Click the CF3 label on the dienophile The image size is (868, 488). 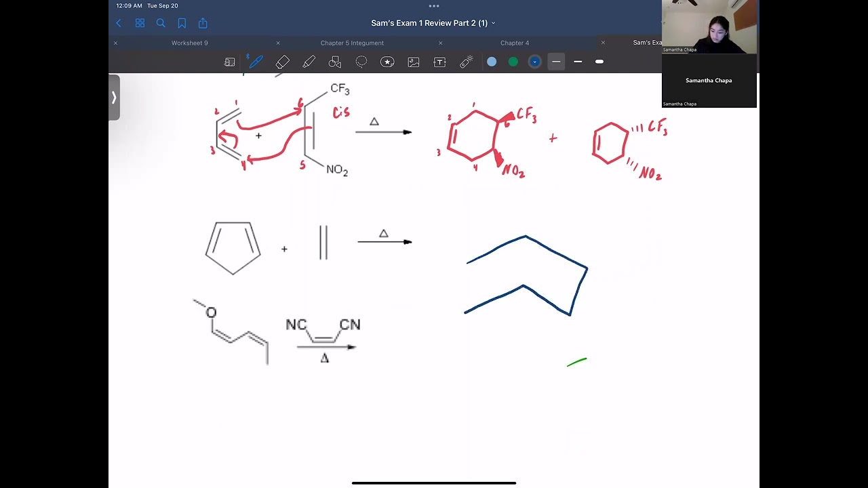340,89
